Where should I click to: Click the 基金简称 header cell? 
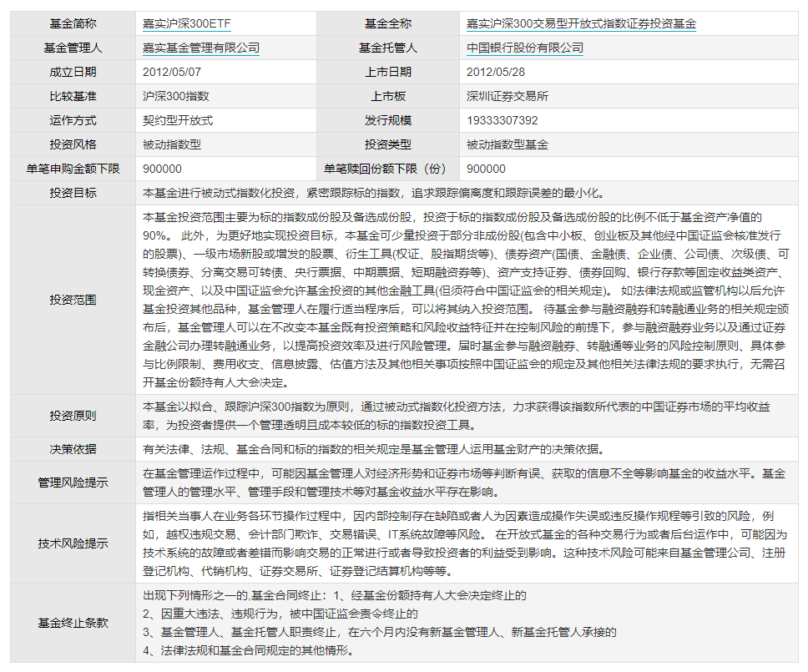[73, 23]
